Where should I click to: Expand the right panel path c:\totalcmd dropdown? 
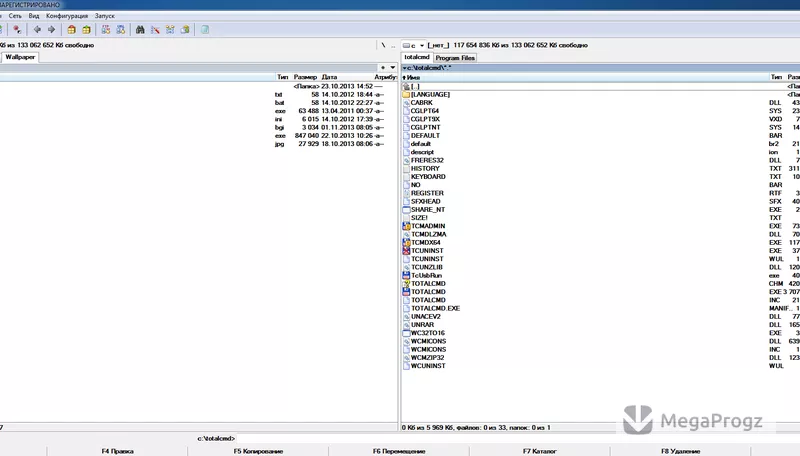(x=405, y=68)
